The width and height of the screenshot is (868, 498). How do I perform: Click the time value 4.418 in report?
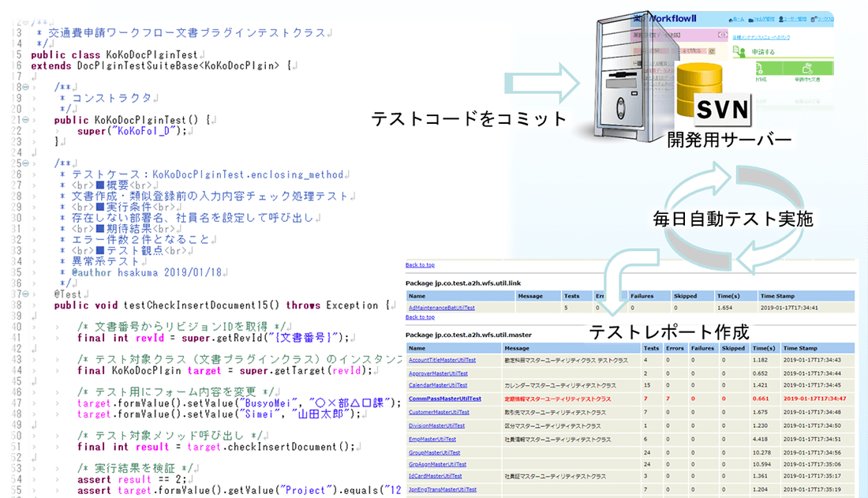point(760,440)
